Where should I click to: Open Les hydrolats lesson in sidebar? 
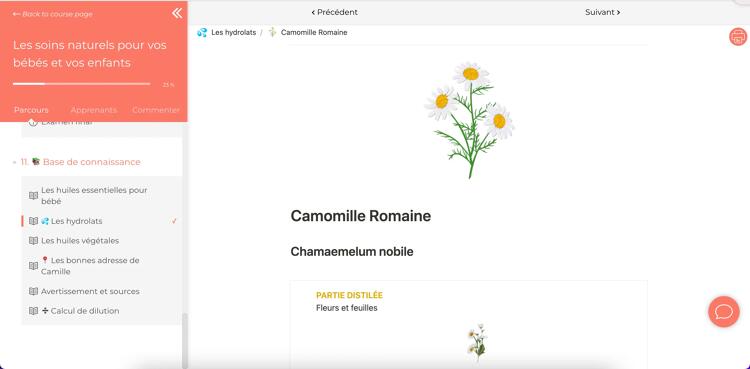[x=77, y=221]
